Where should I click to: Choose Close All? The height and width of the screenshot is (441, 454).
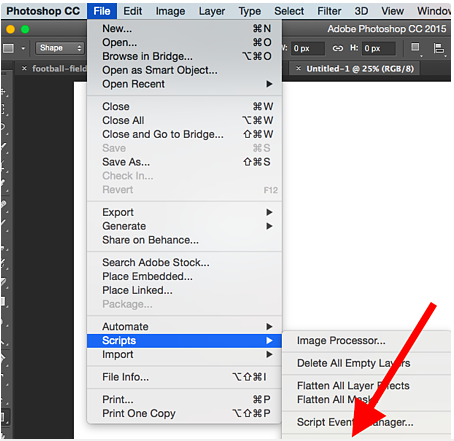tap(184, 120)
